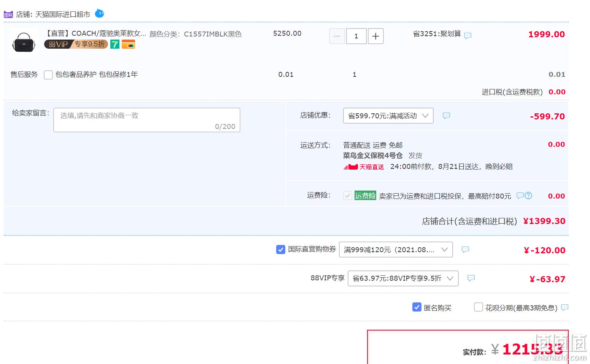The width and height of the screenshot is (590, 364).
Task: Click the ¥-120.00 coupon amount
Action: (x=545, y=250)
